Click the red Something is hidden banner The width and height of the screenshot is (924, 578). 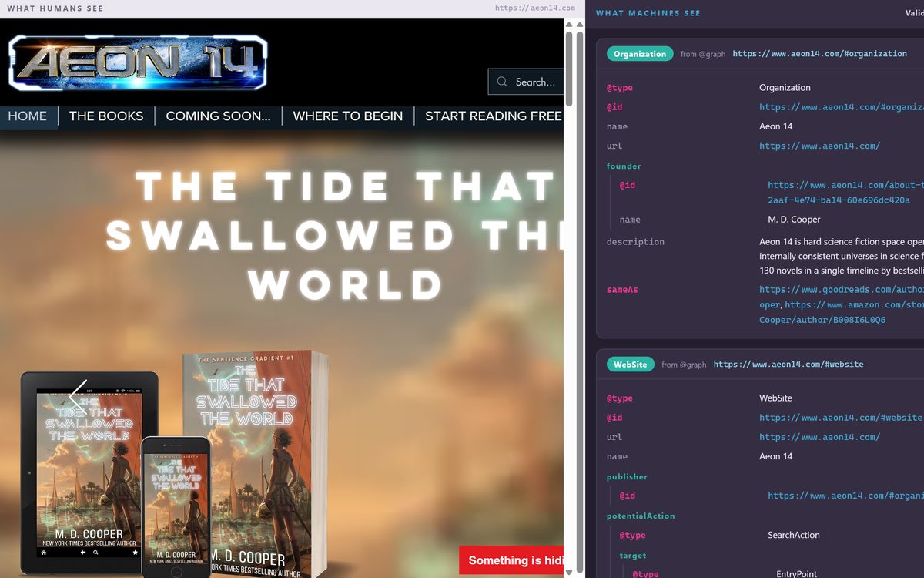tap(511, 560)
